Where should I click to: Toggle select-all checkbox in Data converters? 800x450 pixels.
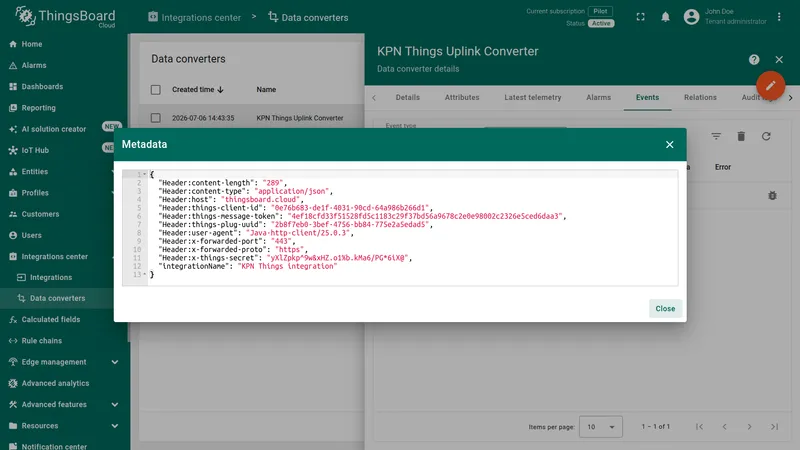pyautogui.click(x=156, y=90)
